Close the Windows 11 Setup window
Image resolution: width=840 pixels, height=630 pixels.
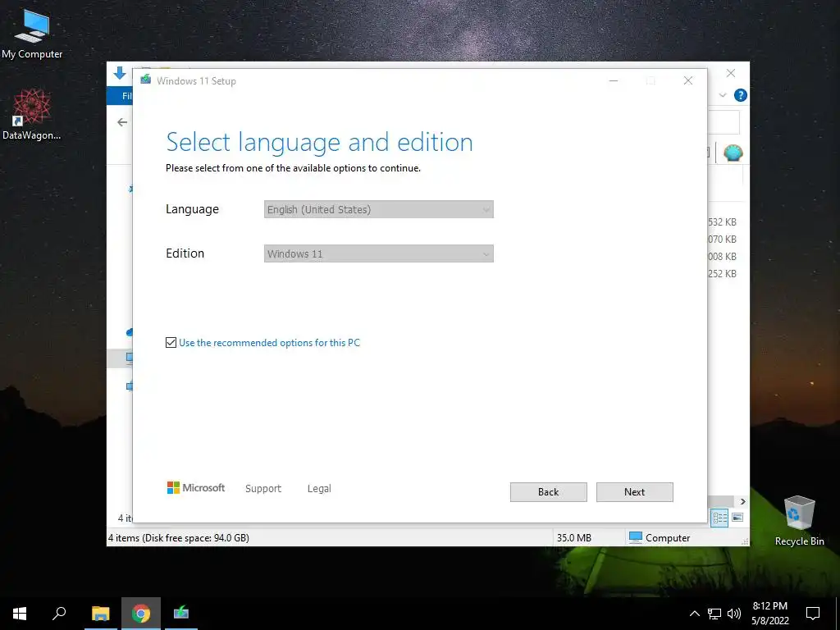pos(688,80)
